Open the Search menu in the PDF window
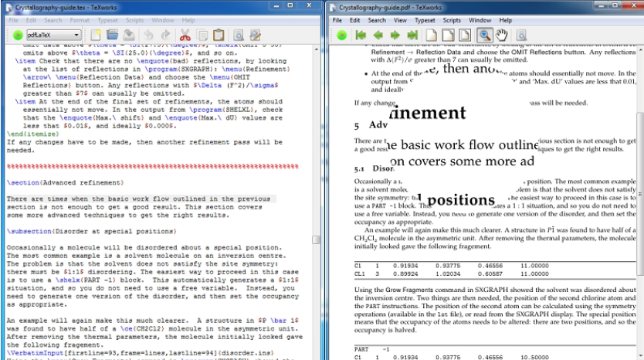The image size is (644, 360). click(377, 20)
